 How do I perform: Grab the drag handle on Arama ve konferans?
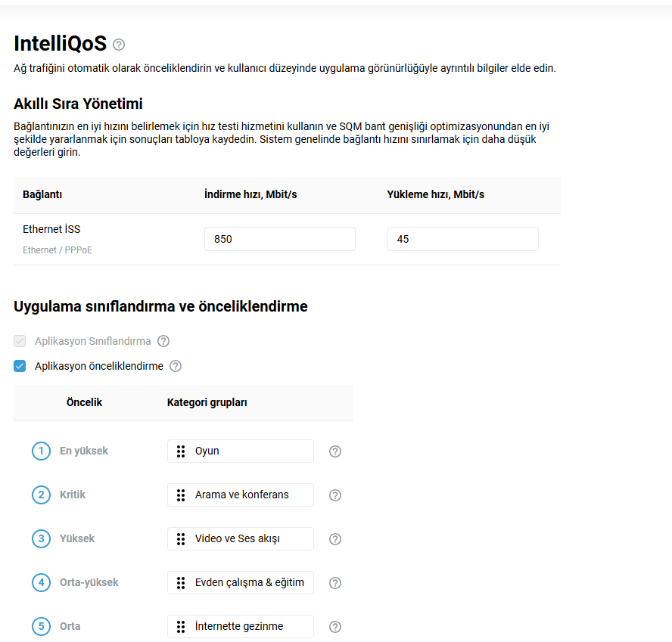[181, 495]
